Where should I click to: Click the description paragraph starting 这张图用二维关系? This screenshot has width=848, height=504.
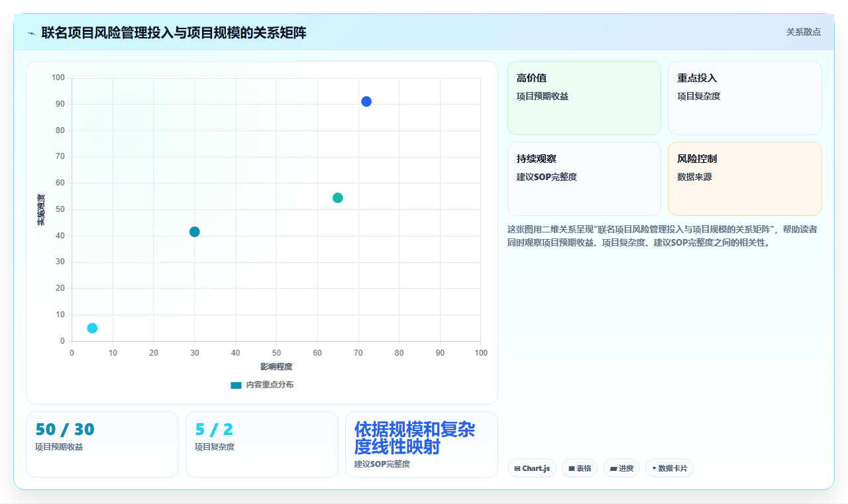click(662, 236)
